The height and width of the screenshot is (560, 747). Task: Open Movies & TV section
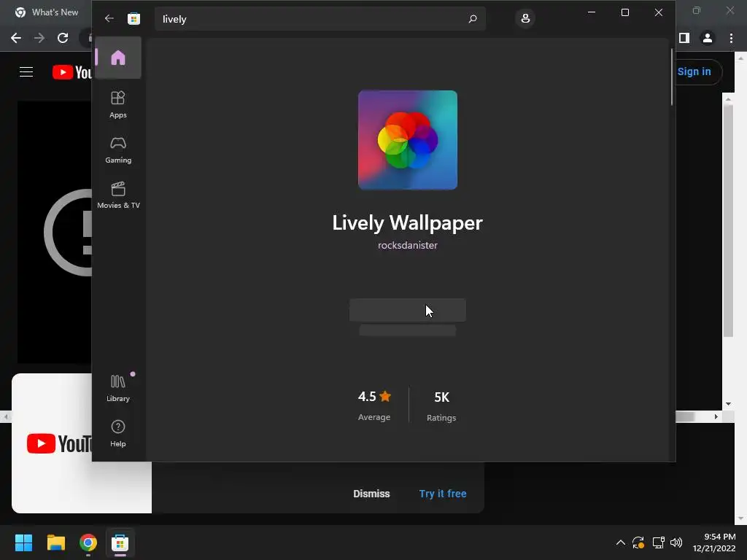[118, 195]
